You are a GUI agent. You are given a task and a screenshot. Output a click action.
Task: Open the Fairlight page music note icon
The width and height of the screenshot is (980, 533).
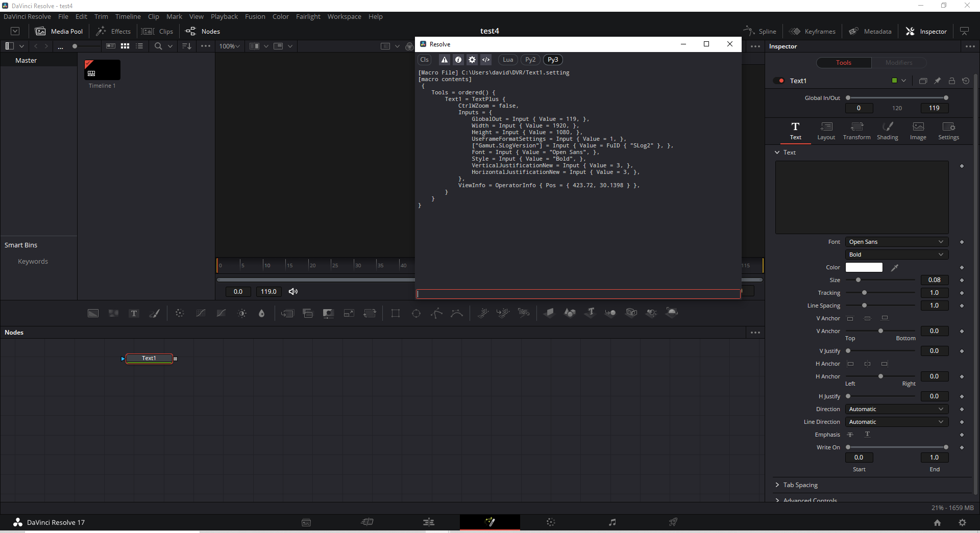pos(612,522)
